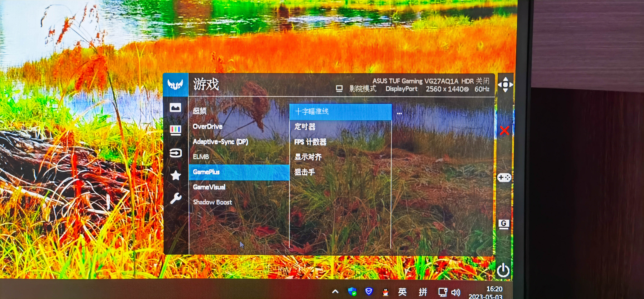This screenshot has width=644, height=299.
Task: Enable Shadow Boost
Action: [213, 202]
